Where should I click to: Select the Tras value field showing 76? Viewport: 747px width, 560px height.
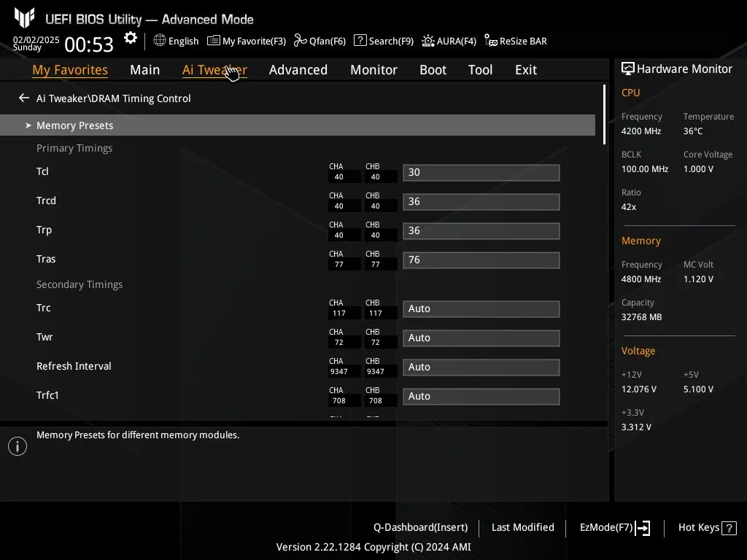coord(481,260)
